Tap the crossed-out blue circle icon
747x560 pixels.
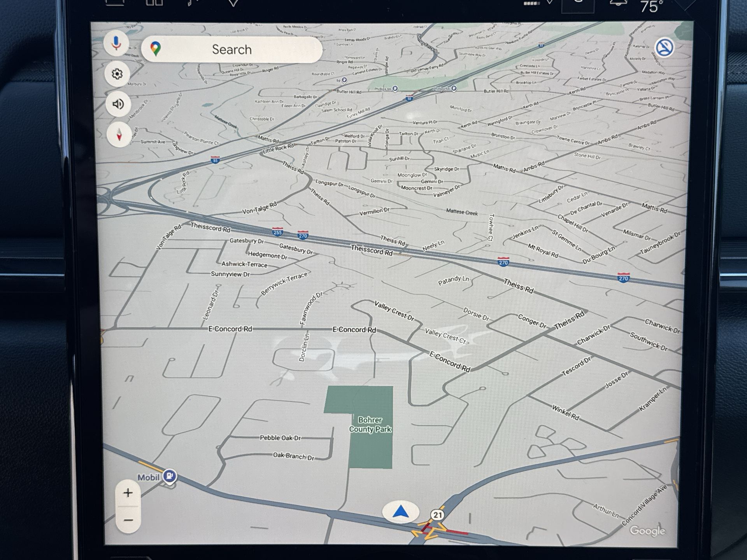(x=665, y=48)
